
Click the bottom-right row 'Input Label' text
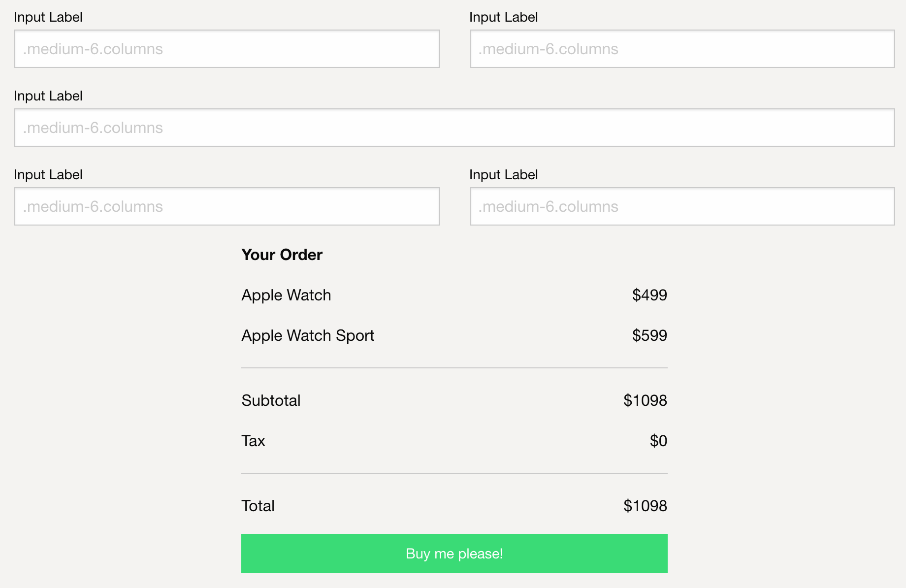[503, 175]
